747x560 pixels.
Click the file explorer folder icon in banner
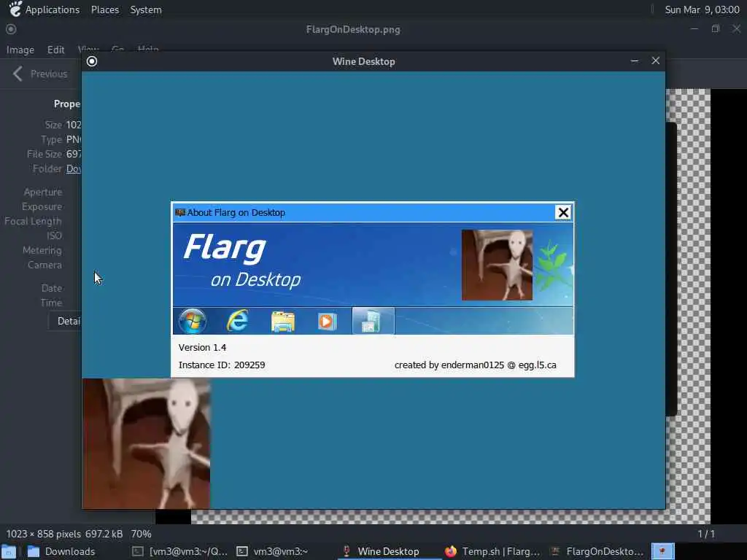click(282, 322)
